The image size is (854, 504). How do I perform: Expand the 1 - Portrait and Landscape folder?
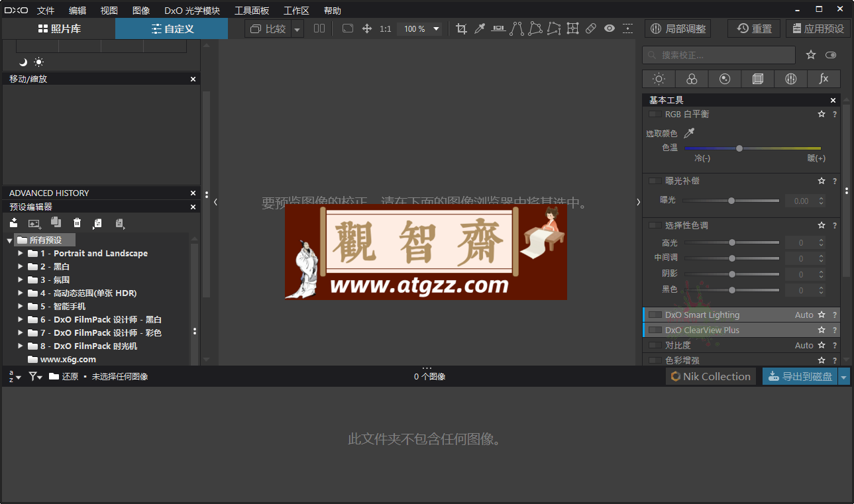[x=21, y=253]
